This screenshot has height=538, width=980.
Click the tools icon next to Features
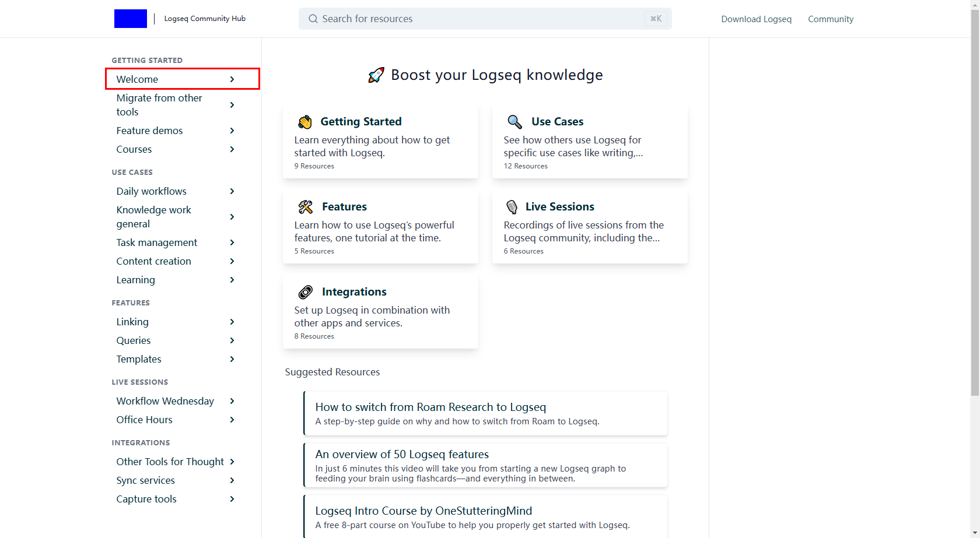coord(306,207)
